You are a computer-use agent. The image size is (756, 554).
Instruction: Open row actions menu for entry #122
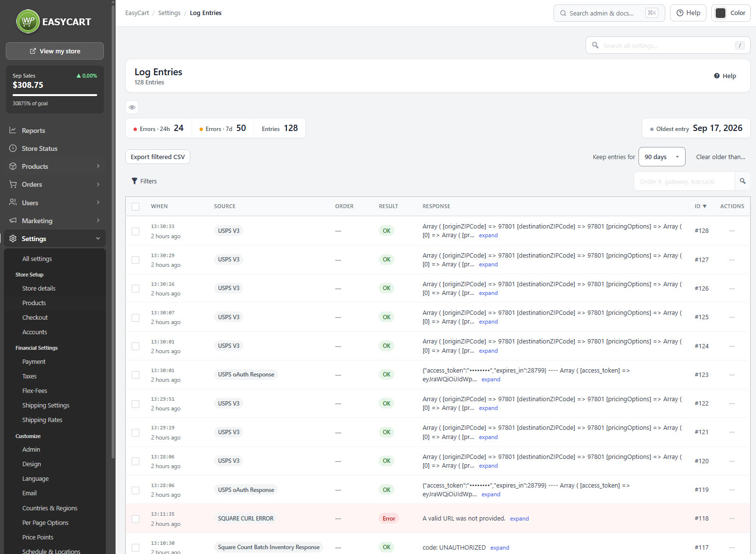point(732,404)
